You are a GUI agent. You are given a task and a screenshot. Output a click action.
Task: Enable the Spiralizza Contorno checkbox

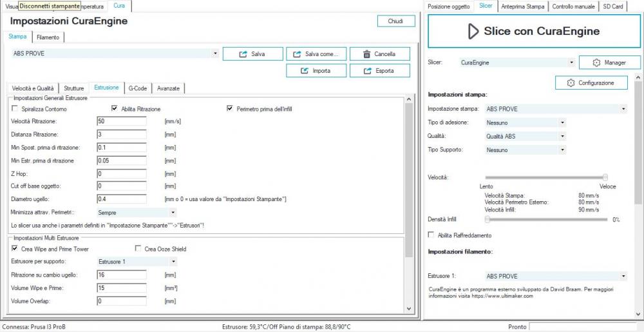point(15,109)
